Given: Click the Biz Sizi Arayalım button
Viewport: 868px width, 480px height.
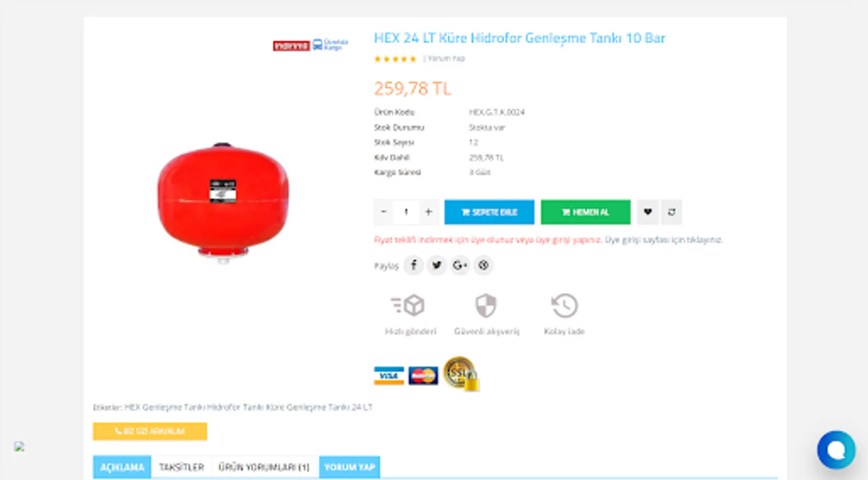Looking at the screenshot, I should tap(150, 431).
